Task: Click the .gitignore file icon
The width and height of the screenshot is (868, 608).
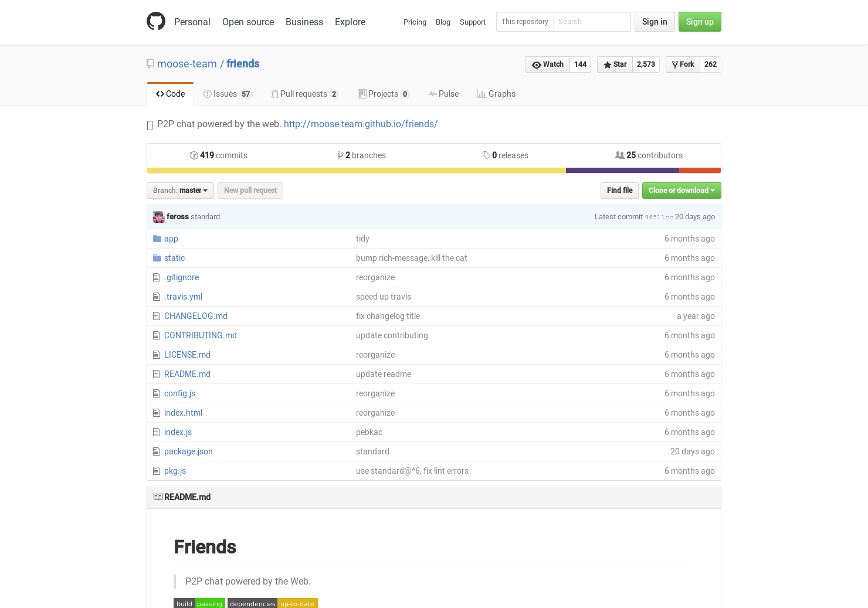Action: click(x=157, y=277)
